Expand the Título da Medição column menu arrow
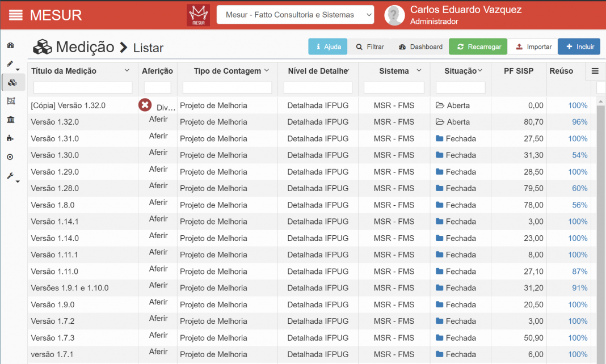Screen dimensions: 606x364 tap(127, 70)
